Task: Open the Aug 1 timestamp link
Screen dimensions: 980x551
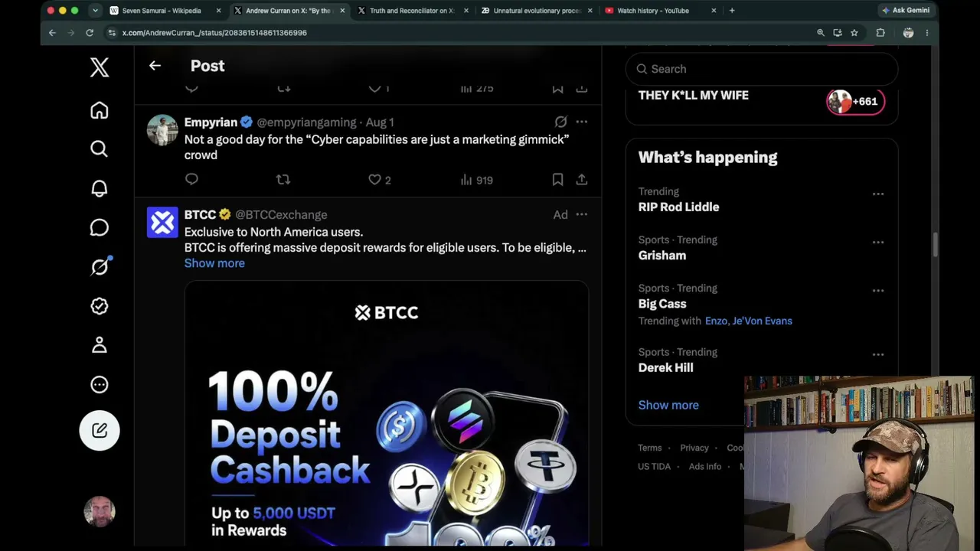Action: (380, 122)
